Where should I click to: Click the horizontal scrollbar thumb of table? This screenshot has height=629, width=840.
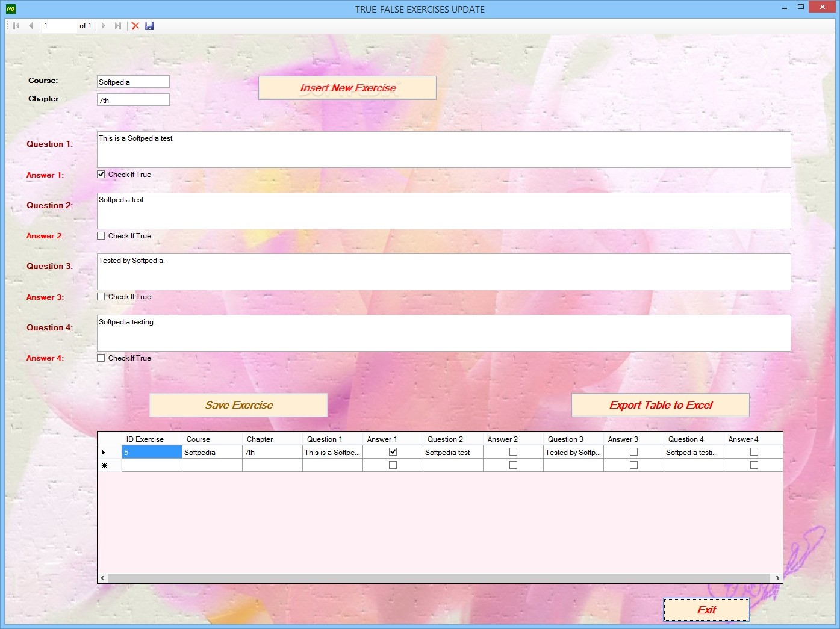(x=439, y=578)
